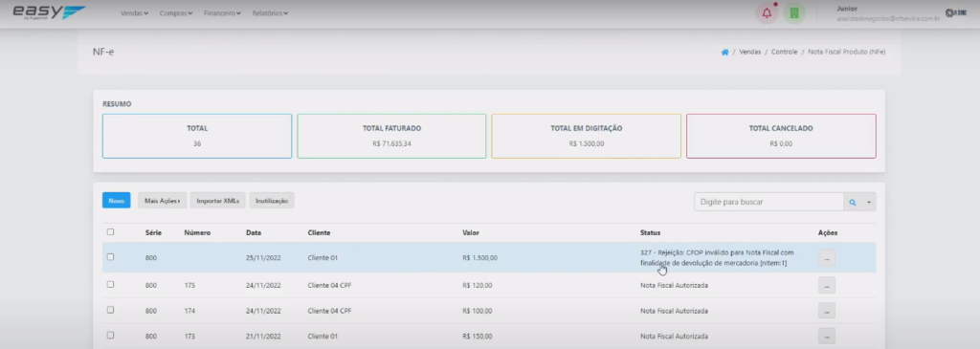Open the notifications bell icon
The image size is (980, 349).
point(767,13)
